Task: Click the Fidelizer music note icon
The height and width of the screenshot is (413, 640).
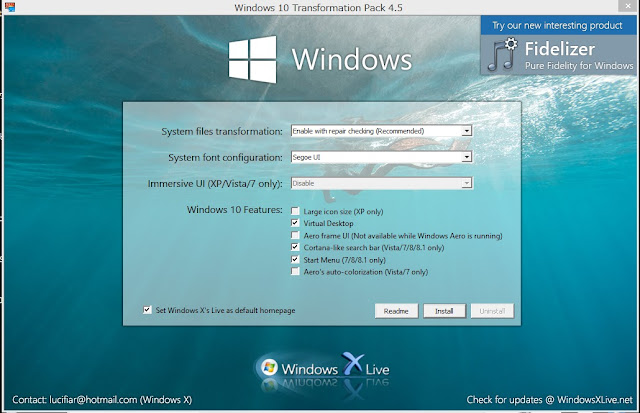Action: tap(502, 55)
